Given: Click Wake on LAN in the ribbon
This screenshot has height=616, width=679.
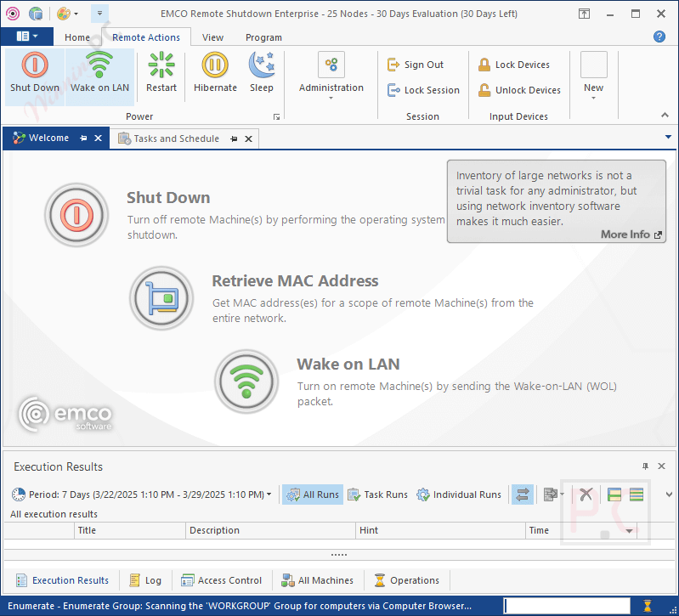Looking at the screenshot, I should point(99,76).
